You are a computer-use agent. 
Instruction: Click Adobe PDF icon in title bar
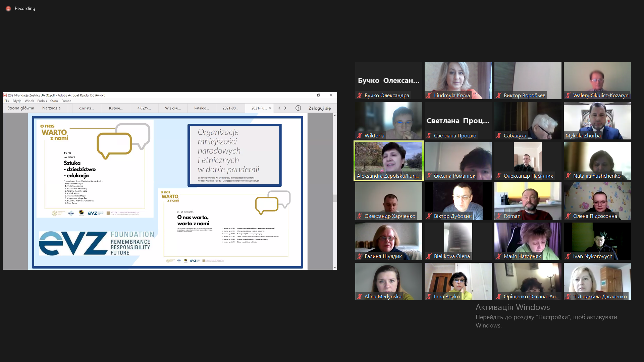(x=5, y=95)
